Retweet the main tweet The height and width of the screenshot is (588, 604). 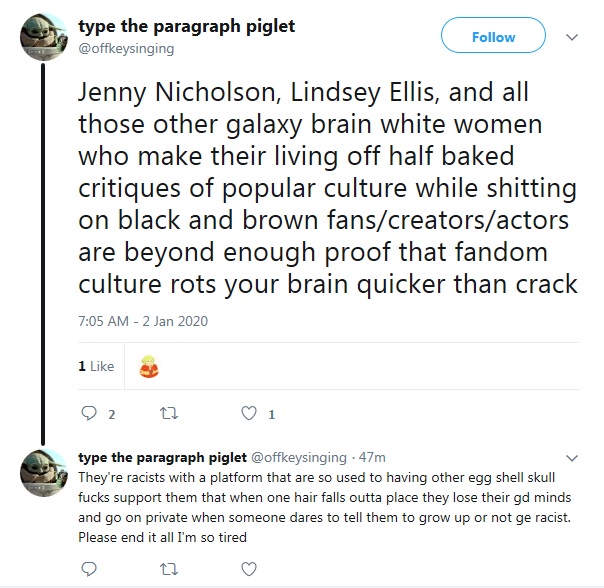pos(168,414)
